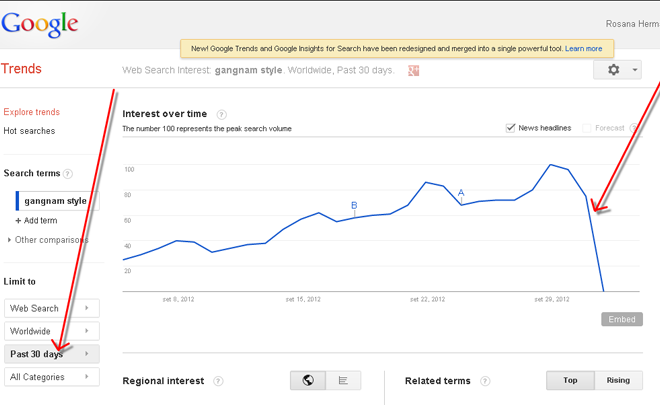Open help icon beside Regional interest
The image size is (660, 405).
coord(218,381)
